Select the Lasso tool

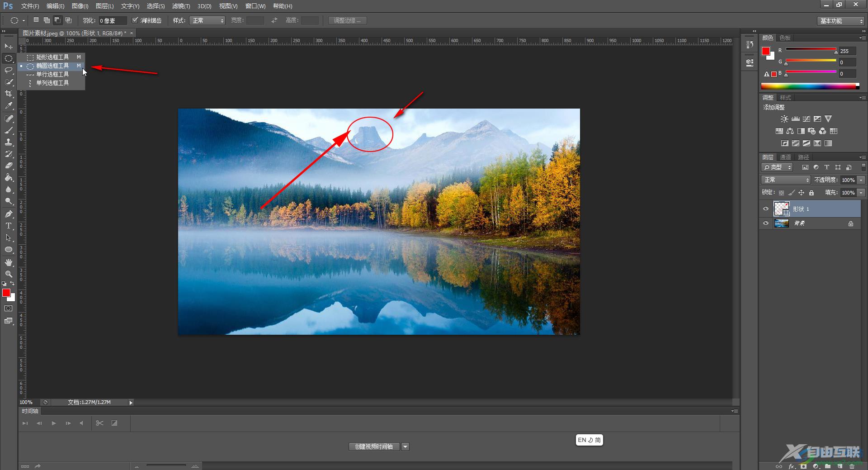pos(9,70)
